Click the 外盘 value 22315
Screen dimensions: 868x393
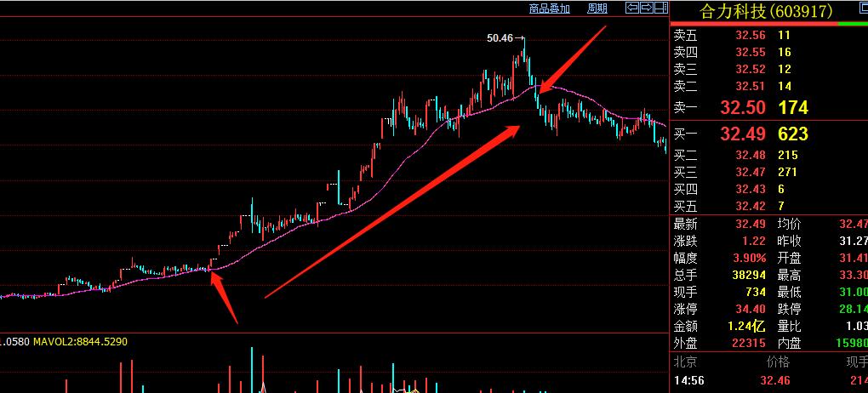click(x=750, y=343)
